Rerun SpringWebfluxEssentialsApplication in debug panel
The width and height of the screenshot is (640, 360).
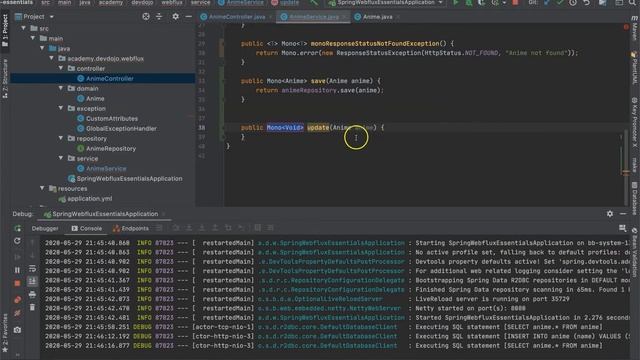(x=18, y=228)
